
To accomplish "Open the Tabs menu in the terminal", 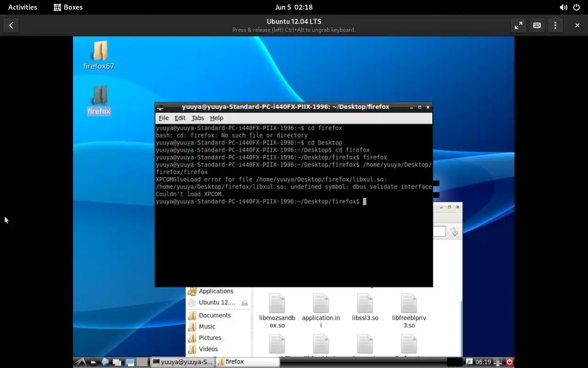I will (198, 118).
